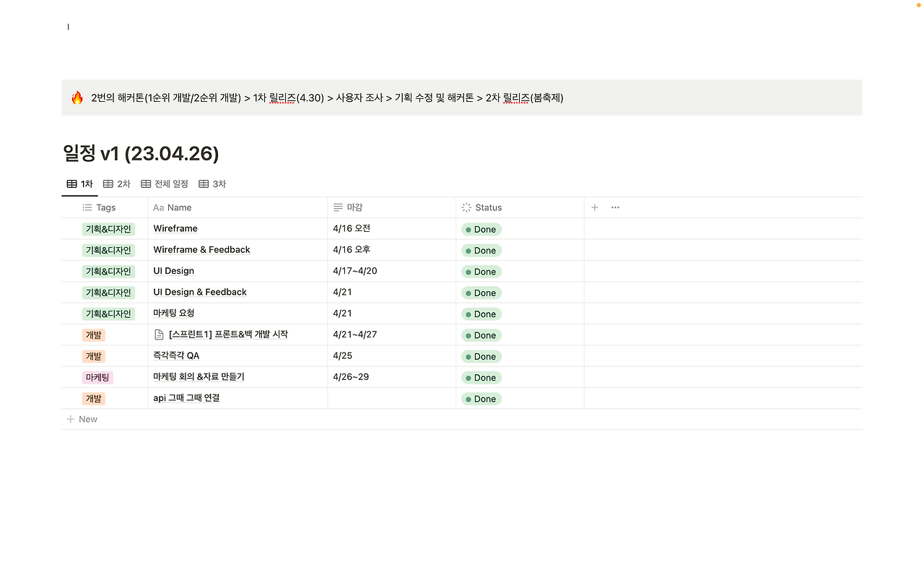The height and width of the screenshot is (578, 924).
Task: Click page icon of [스프린트1] row
Action: tap(160, 335)
